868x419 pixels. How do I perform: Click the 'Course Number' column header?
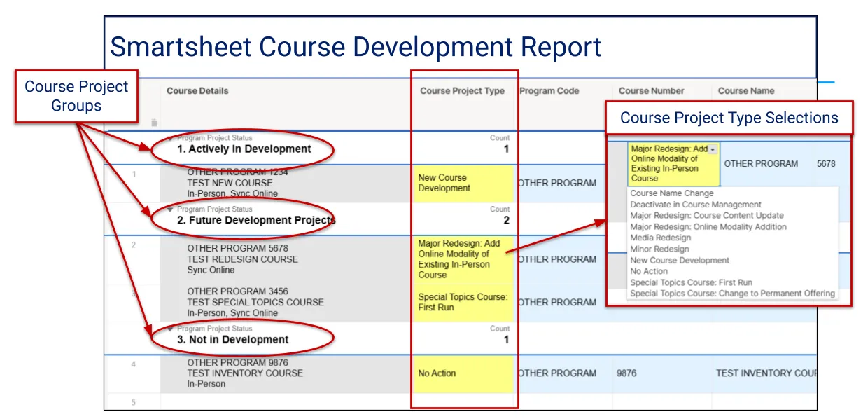tap(652, 91)
